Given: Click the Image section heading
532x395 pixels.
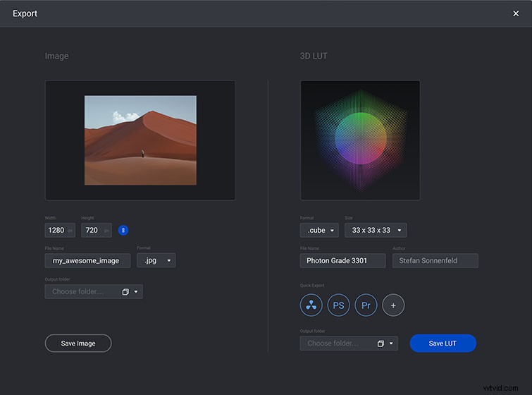Looking at the screenshot, I should point(56,56).
